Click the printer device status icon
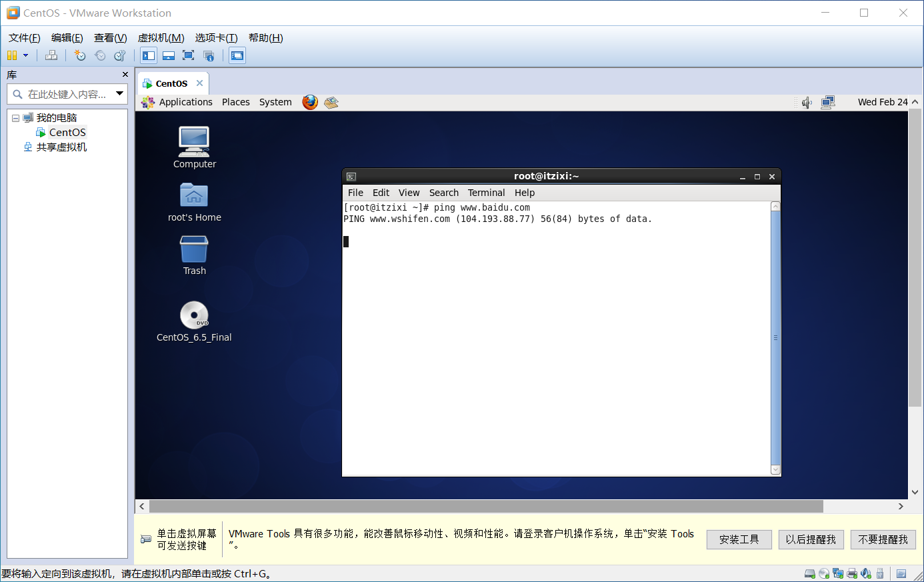Image resolution: width=924 pixels, height=582 pixels. 852,573
